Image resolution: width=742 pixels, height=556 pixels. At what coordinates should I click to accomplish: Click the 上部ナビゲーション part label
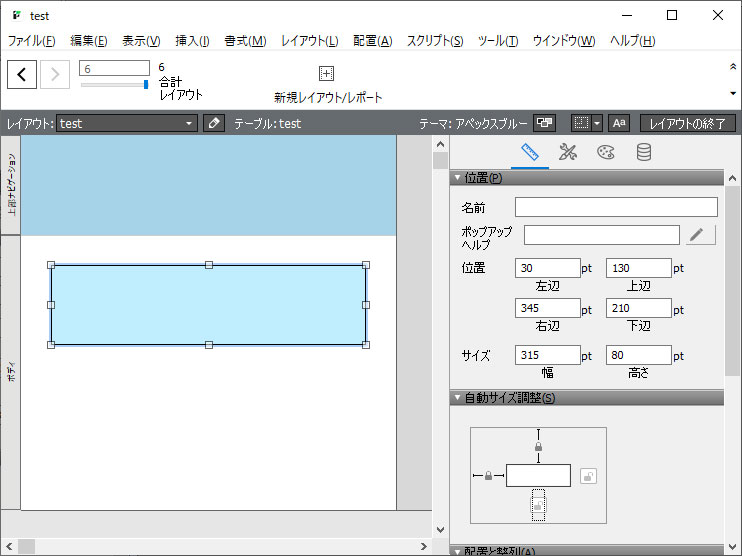pos(11,185)
